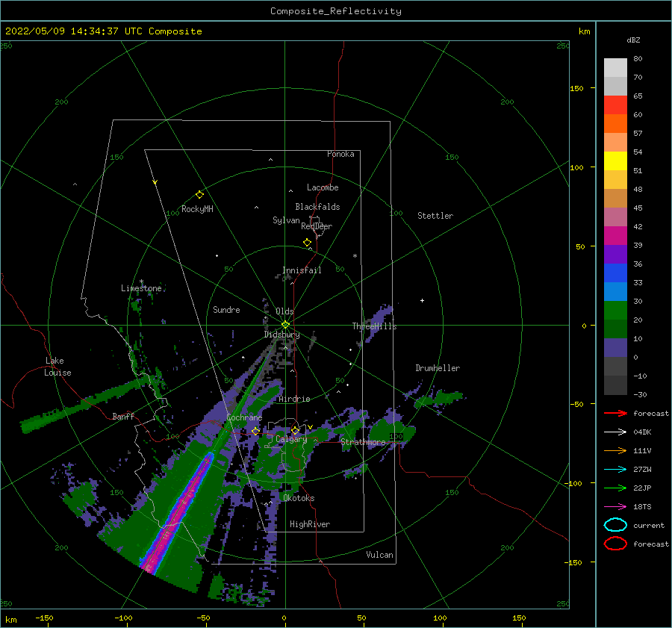Screen dimensions: 672x628
Task: Select the red forecast ellipse legend icon
Action: coord(615,544)
